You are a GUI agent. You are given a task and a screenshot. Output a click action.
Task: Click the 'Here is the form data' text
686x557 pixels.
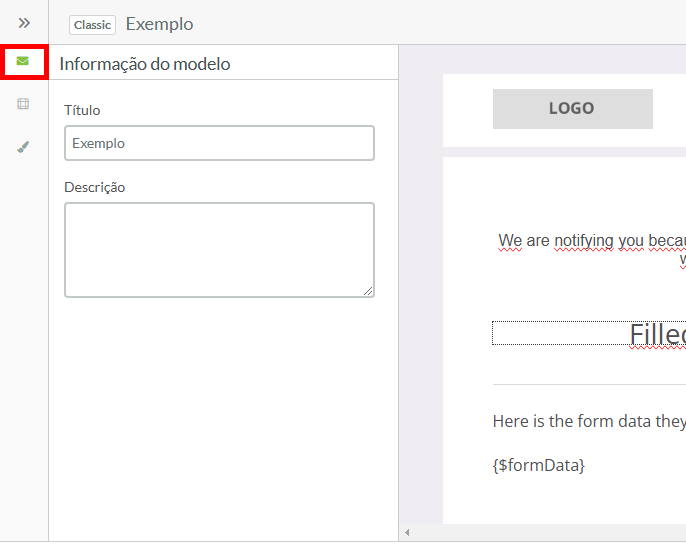(589, 421)
